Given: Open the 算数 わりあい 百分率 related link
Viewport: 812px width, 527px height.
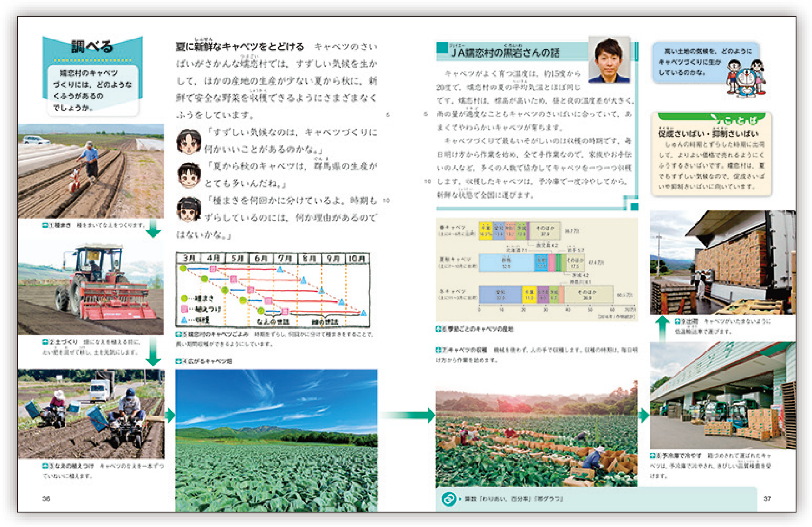Looking at the screenshot, I should [513, 499].
